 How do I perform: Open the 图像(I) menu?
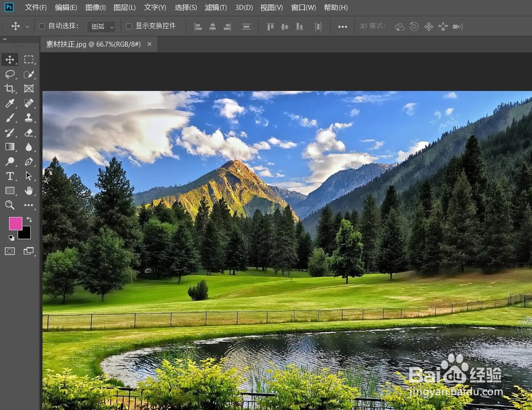coord(95,7)
